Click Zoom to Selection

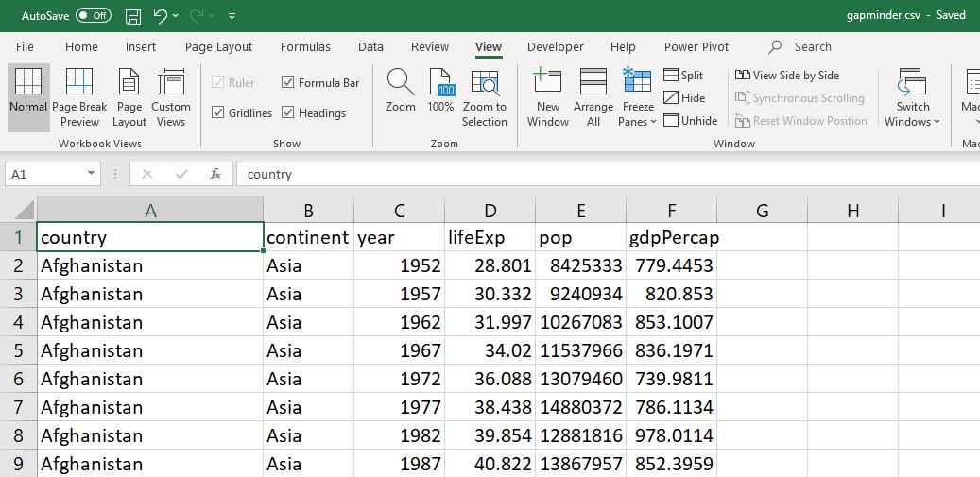click(x=485, y=83)
